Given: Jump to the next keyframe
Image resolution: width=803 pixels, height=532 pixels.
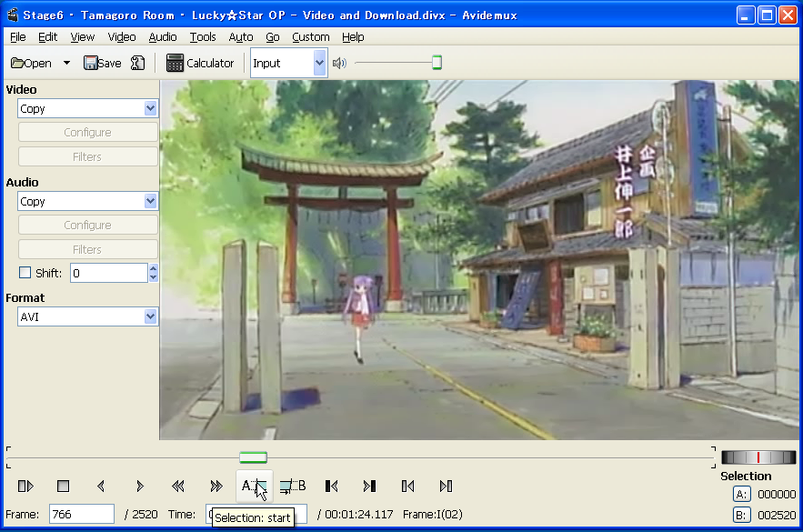Looking at the screenshot, I should click(x=216, y=486).
